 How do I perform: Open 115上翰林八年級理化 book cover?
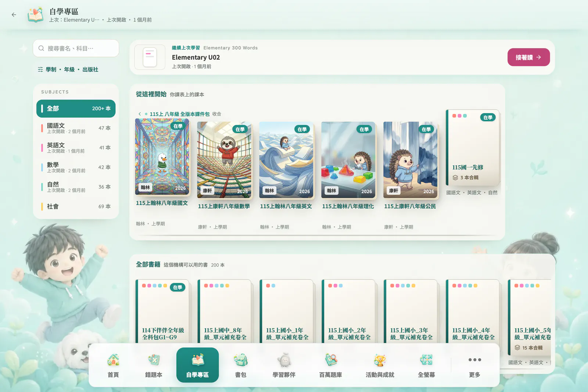coord(348,160)
